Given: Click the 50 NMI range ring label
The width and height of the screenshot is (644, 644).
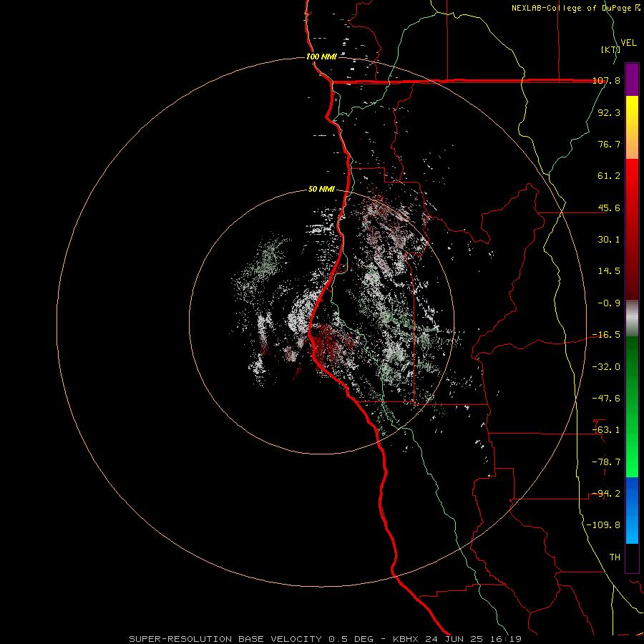Looking at the screenshot, I should 321,190.
